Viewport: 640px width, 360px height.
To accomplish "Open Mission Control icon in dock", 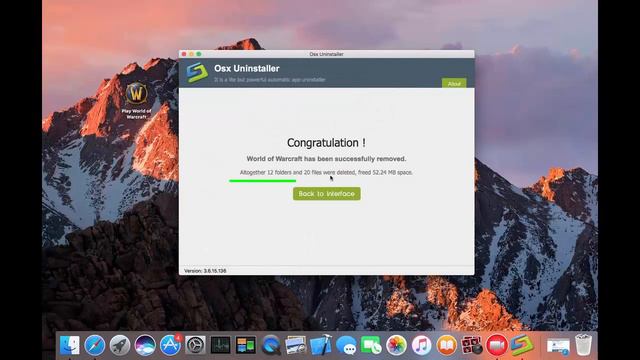I will [245, 345].
